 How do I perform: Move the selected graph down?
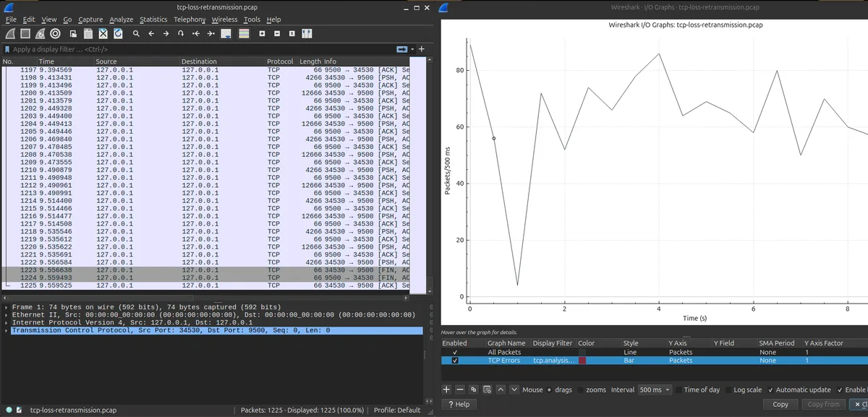(514, 390)
